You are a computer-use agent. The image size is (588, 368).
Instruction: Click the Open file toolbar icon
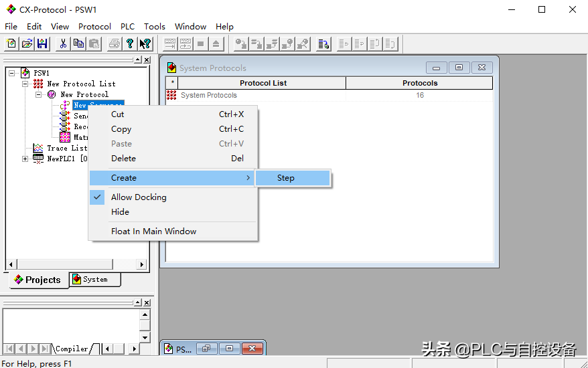pyautogui.click(x=27, y=44)
